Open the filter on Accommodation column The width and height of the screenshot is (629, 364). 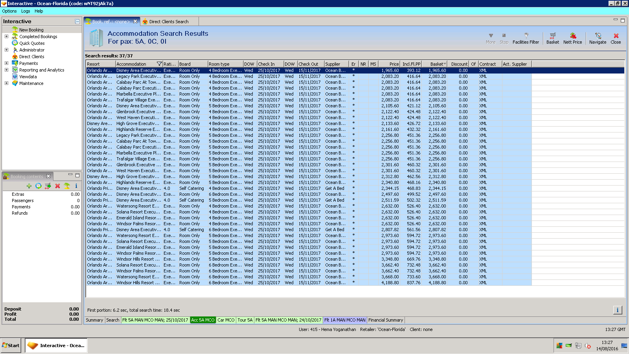pyautogui.click(x=159, y=64)
